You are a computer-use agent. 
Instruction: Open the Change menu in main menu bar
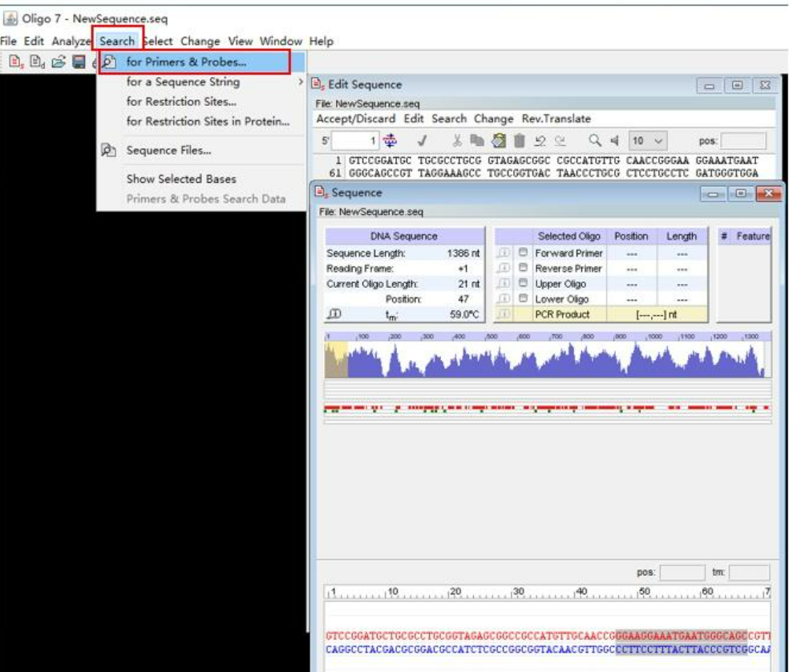point(200,41)
